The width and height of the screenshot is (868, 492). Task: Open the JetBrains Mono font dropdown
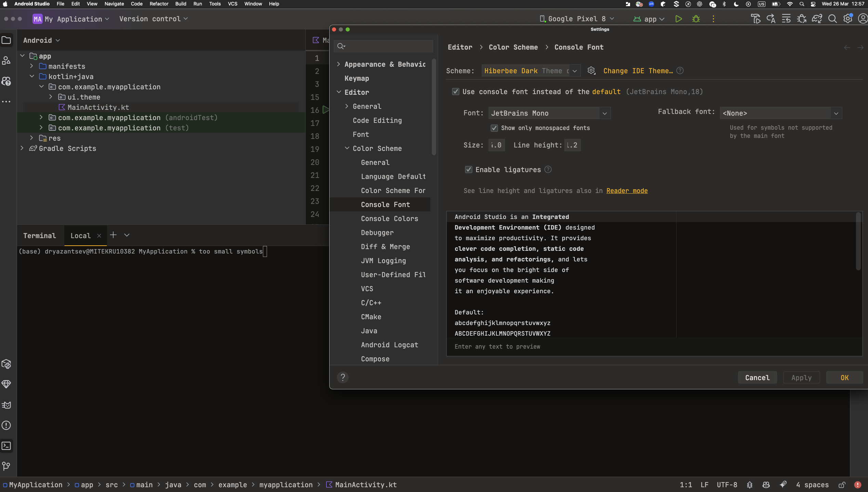[549, 113]
